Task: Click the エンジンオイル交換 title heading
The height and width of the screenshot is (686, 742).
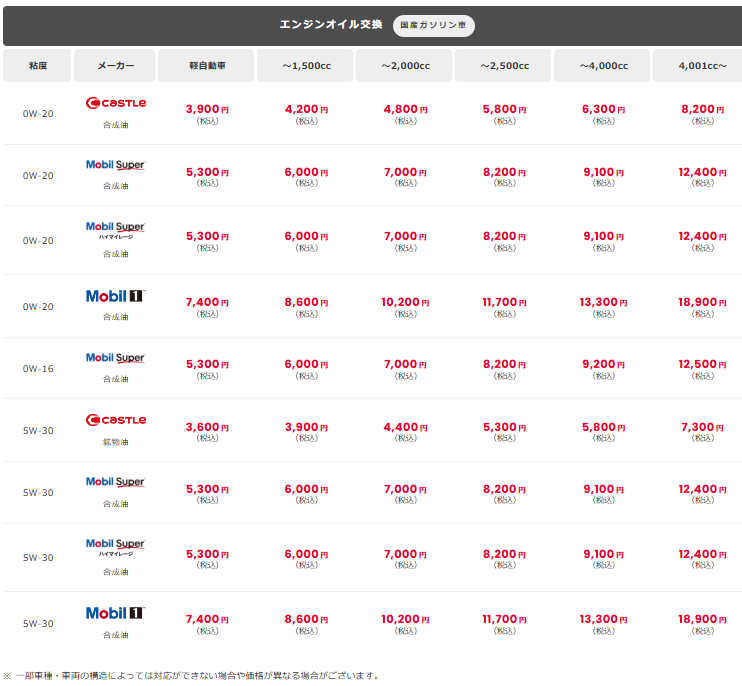Action: (331, 25)
